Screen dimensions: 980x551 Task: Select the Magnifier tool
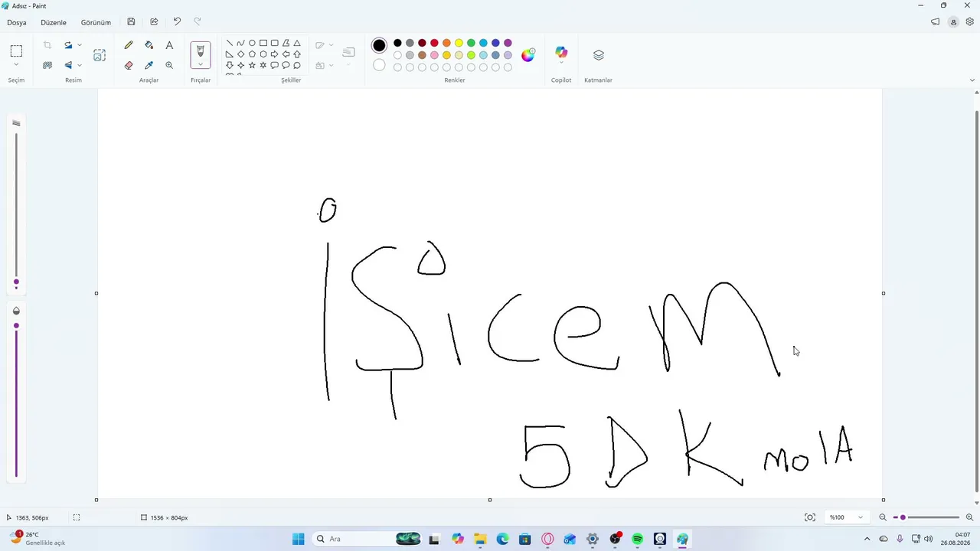click(169, 65)
